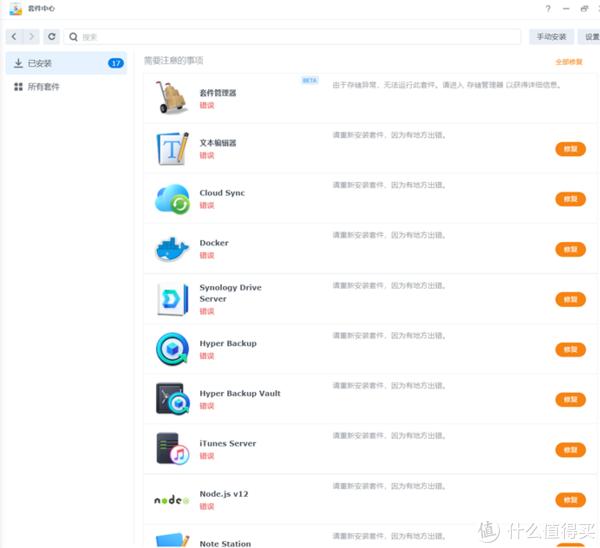Image resolution: width=600 pixels, height=548 pixels.
Task: Open the Synology Drive Server icon
Action: coord(173,299)
